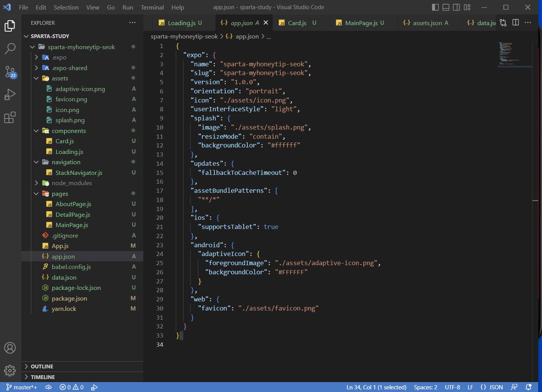Open the View menu
The width and height of the screenshot is (542, 392).
(93, 7)
